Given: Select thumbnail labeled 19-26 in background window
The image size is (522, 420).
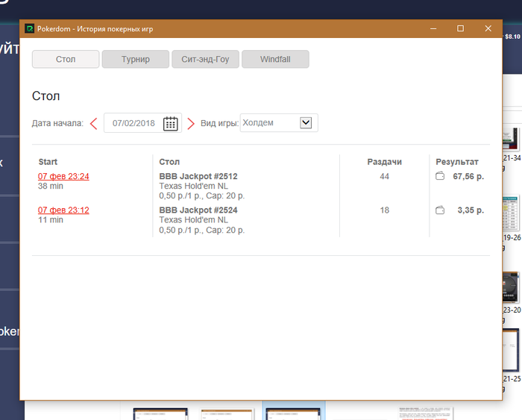Looking at the screenshot, I should [x=512, y=213].
